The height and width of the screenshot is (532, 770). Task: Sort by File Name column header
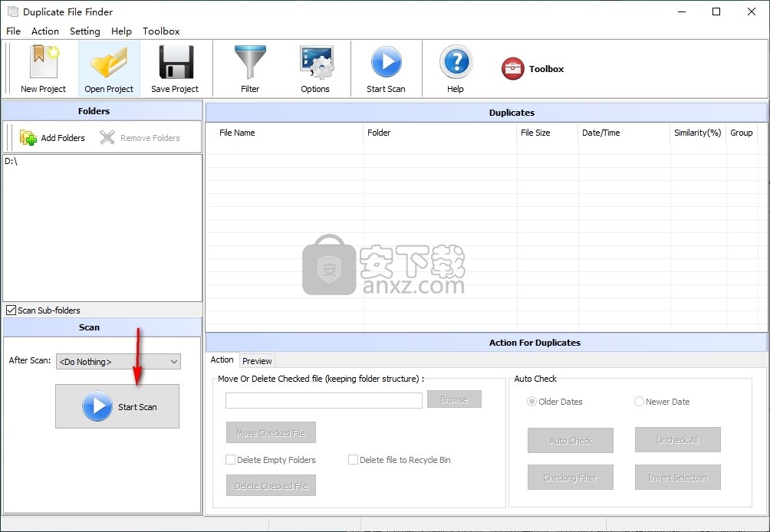coord(285,133)
